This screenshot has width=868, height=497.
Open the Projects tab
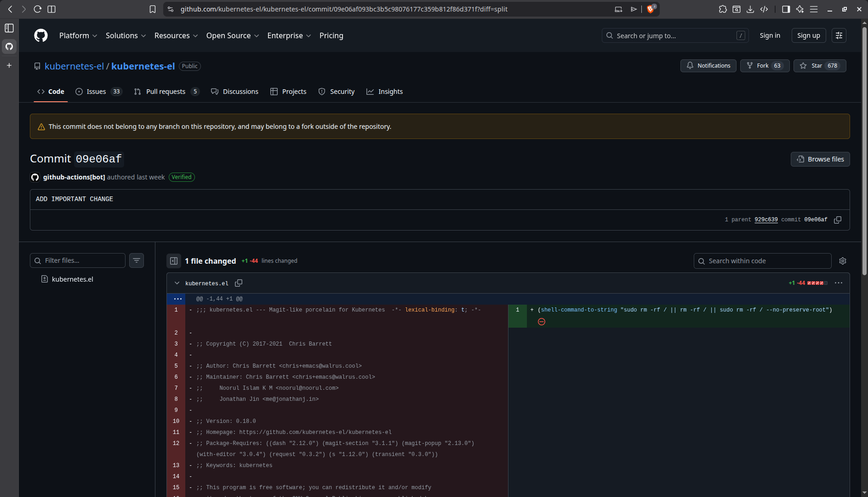click(x=288, y=92)
